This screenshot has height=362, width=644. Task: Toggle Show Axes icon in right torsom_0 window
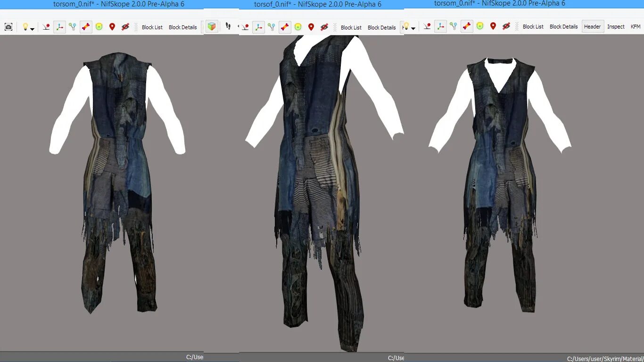point(440,26)
